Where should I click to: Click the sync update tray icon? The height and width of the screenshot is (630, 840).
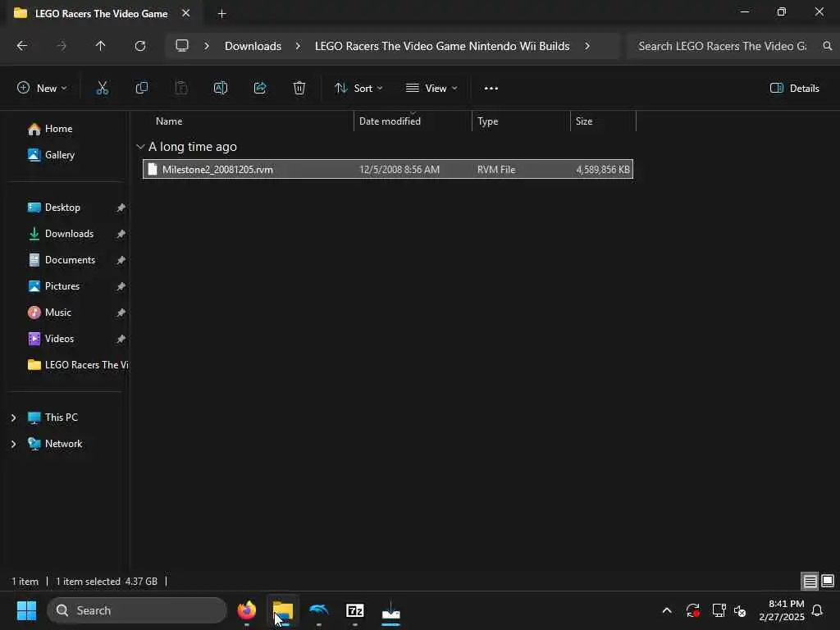(692, 610)
